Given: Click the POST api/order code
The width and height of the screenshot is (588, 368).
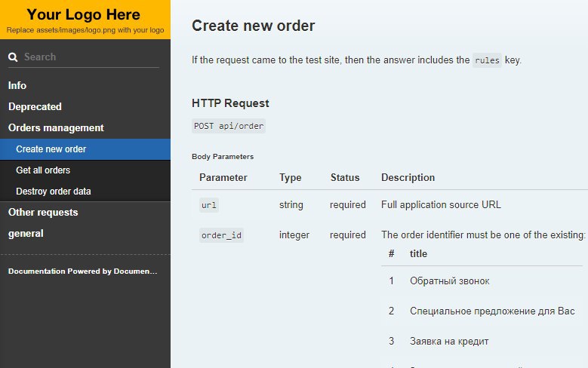Looking at the screenshot, I should tap(229, 126).
